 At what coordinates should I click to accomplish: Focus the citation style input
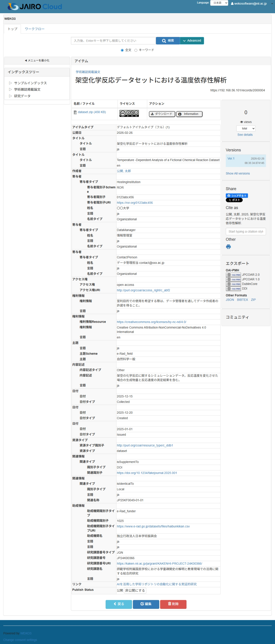coord(246,232)
